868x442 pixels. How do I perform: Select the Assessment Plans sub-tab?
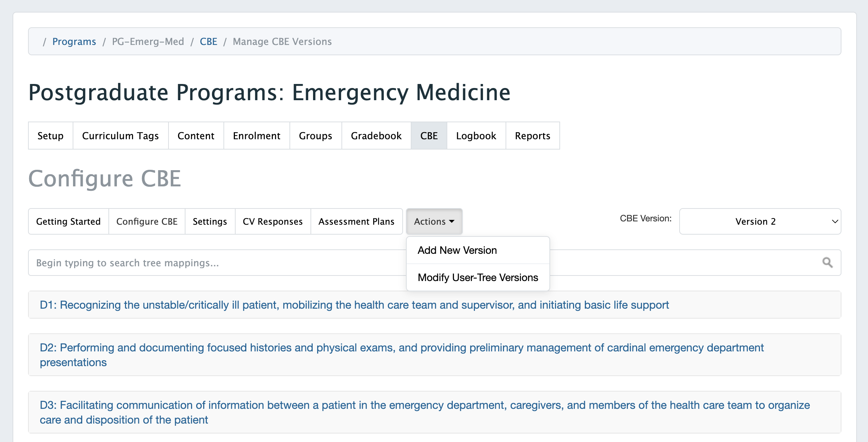click(x=356, y=221)
